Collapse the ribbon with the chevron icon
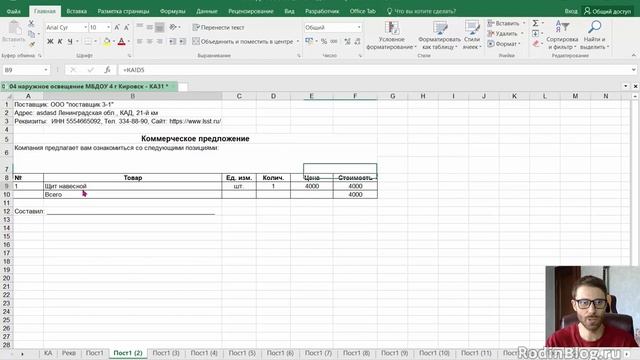The width and height of the screenshot is (640, 360). coord(633,55)
